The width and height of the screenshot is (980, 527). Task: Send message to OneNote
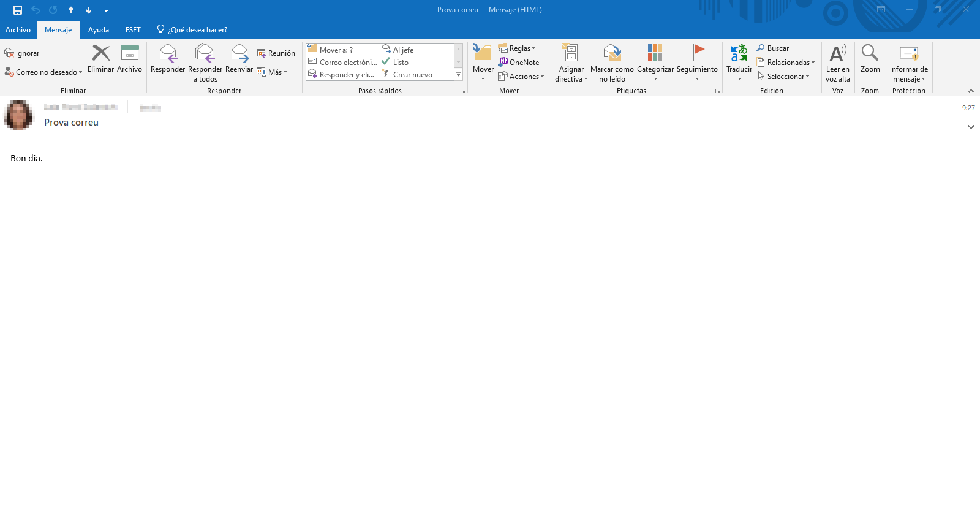[x=519, y=63]
